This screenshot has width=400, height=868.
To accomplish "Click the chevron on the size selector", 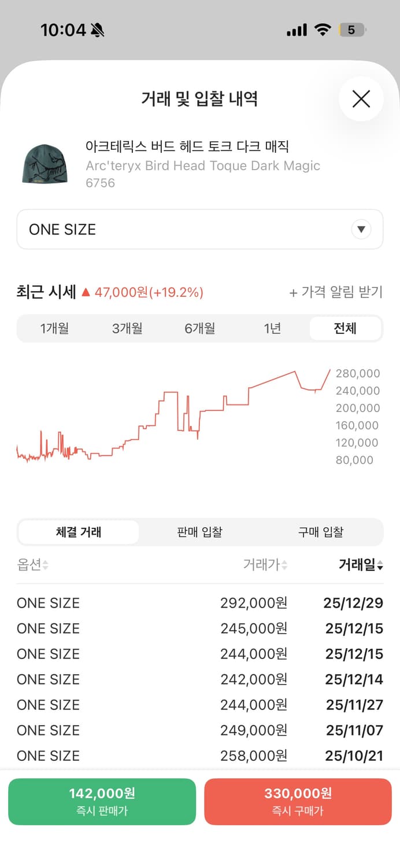I will tap(361, 229).
